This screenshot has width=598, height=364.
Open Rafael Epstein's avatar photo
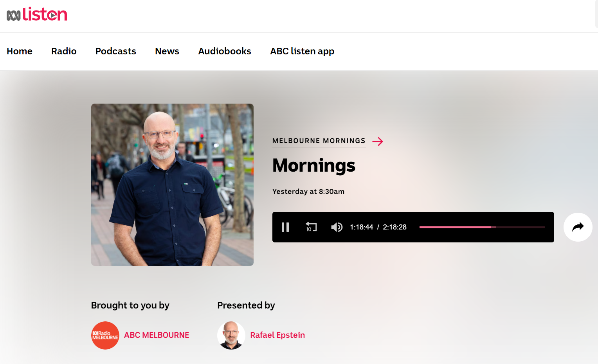coord(231,335)
